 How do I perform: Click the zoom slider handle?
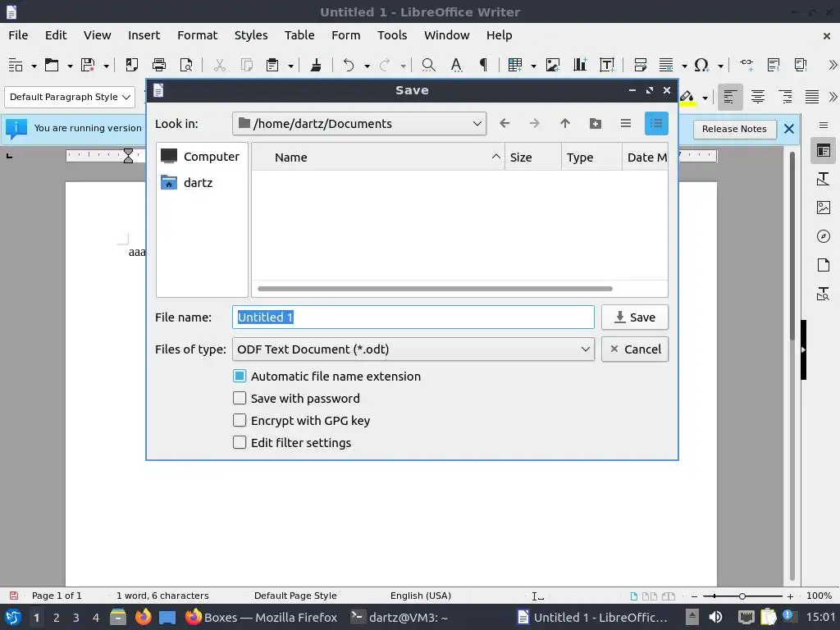point(742,596)
